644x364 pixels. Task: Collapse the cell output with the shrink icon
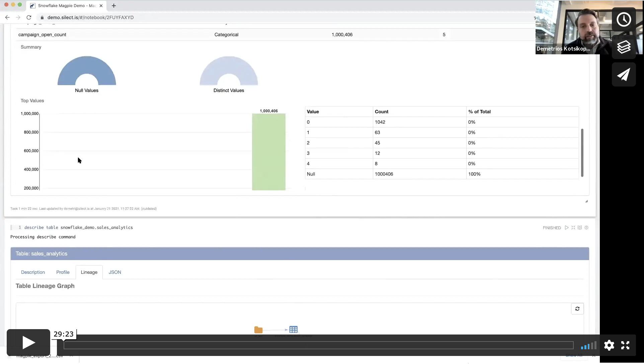tap(573, 228)
